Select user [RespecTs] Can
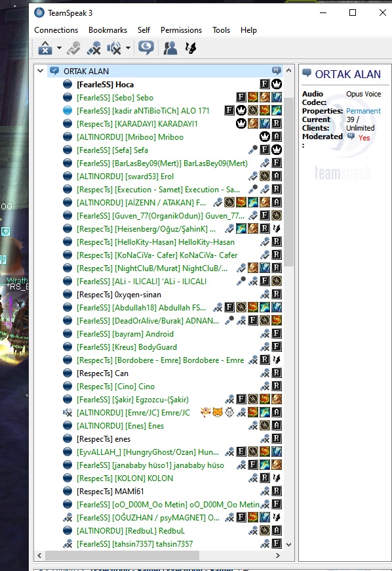 [102, 373]
